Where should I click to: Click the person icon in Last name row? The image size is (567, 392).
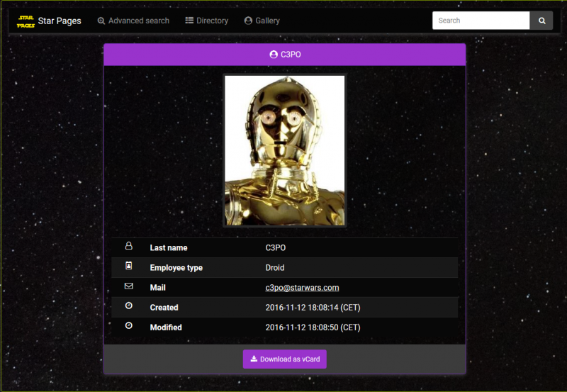tap(129, 246)
